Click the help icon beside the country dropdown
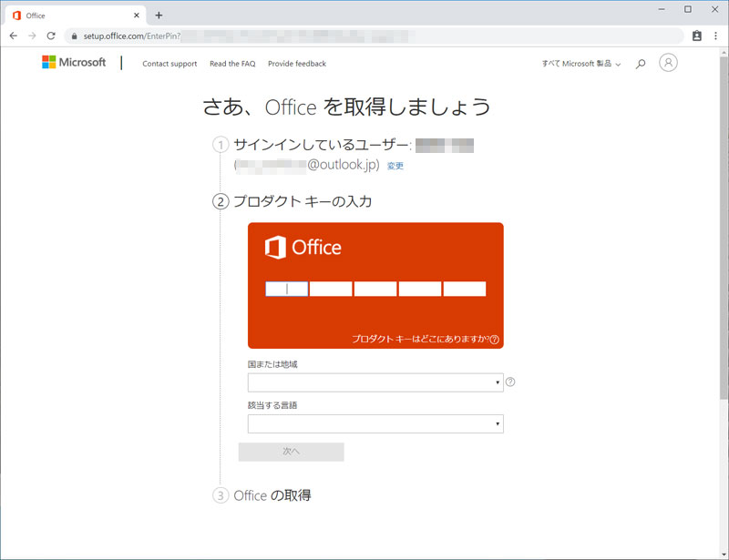This screenshot has height=560, width=729. (510, 382)
